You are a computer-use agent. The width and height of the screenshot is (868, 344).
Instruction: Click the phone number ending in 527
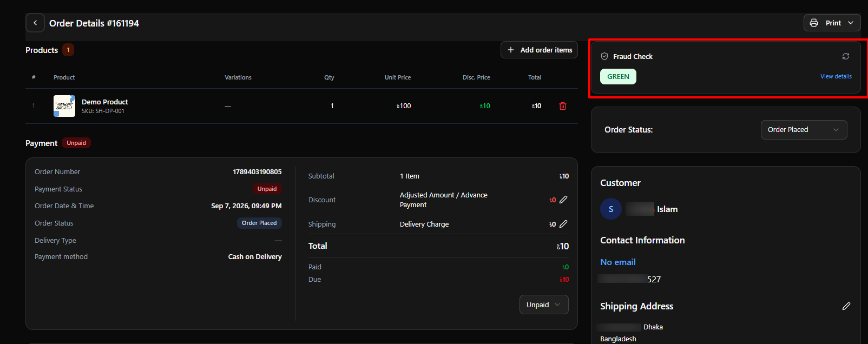coord(629,279)
